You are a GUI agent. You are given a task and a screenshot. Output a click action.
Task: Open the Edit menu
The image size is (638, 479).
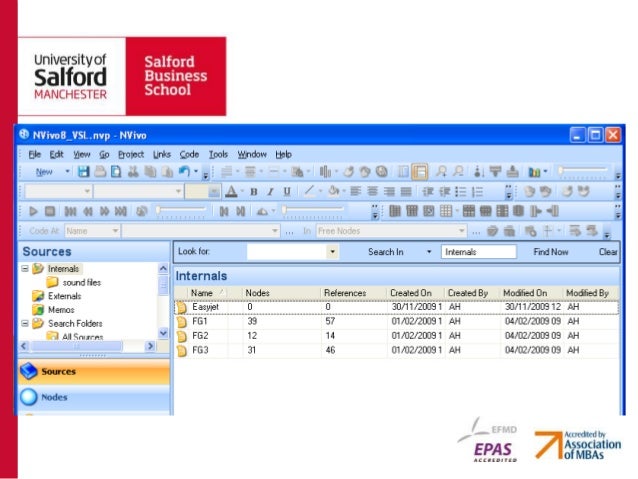point(57,154)
